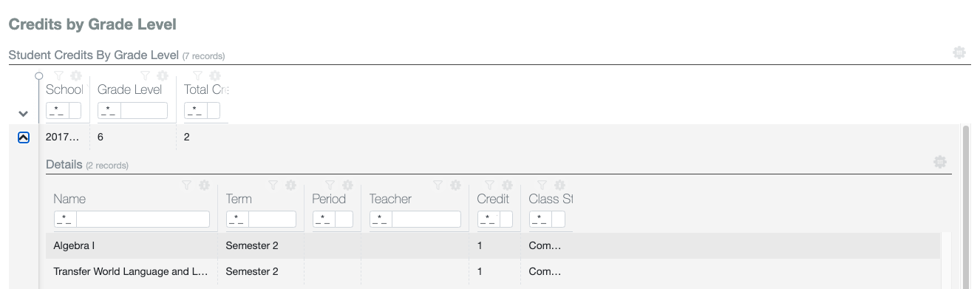Viewport: 980px width, 289px height.
Task: Sort by Grade Level column header
Action: click(129, 89)
